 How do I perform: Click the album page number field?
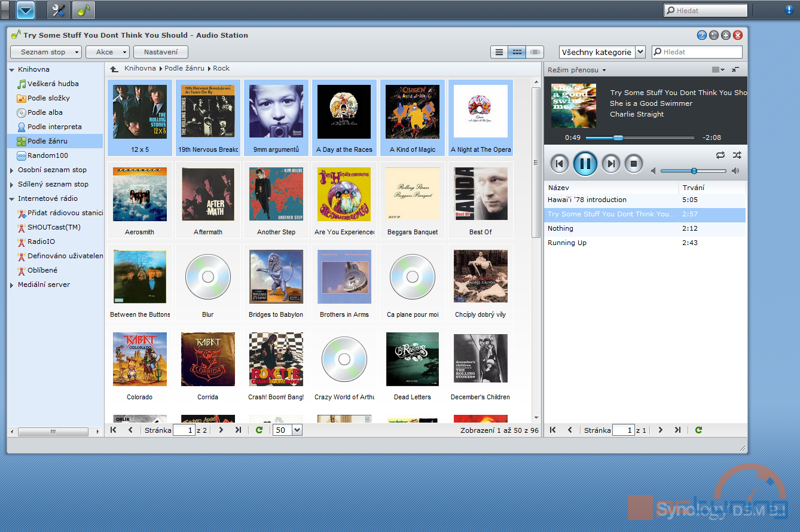click(184, 430)
